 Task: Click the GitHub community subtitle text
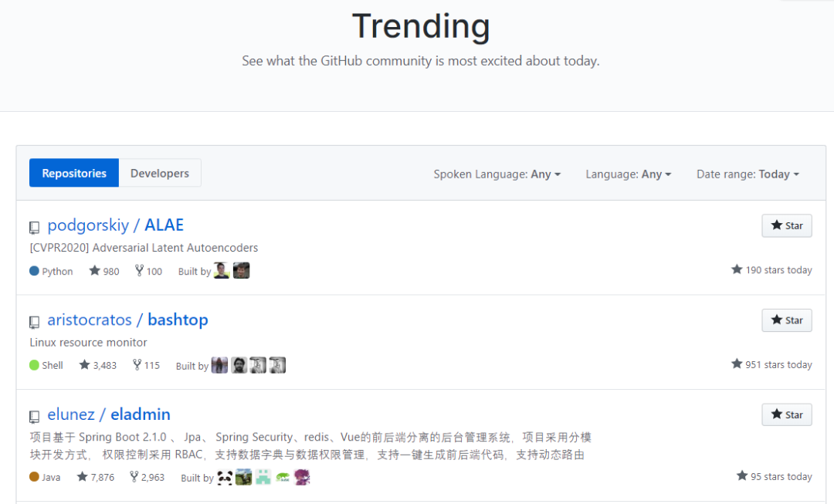pyautogui.click(x=421, y=61)
